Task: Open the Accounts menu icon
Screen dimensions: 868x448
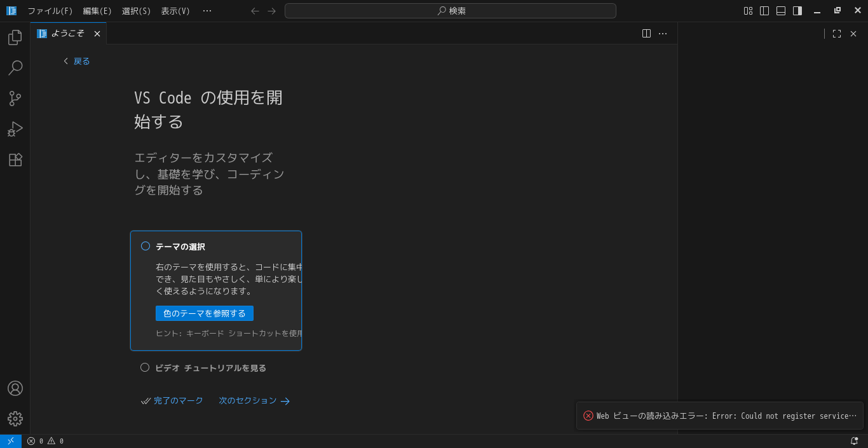Action: coord(15,388)
